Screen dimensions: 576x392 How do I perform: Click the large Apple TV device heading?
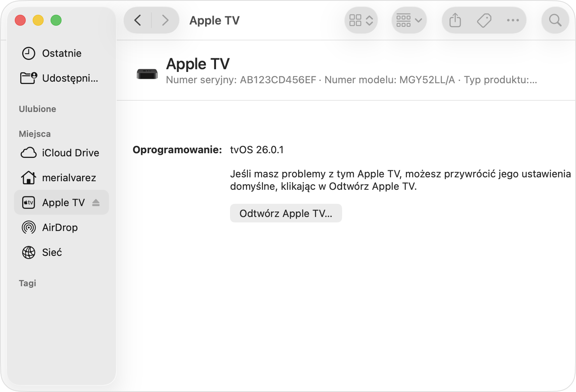click(198, 64)
